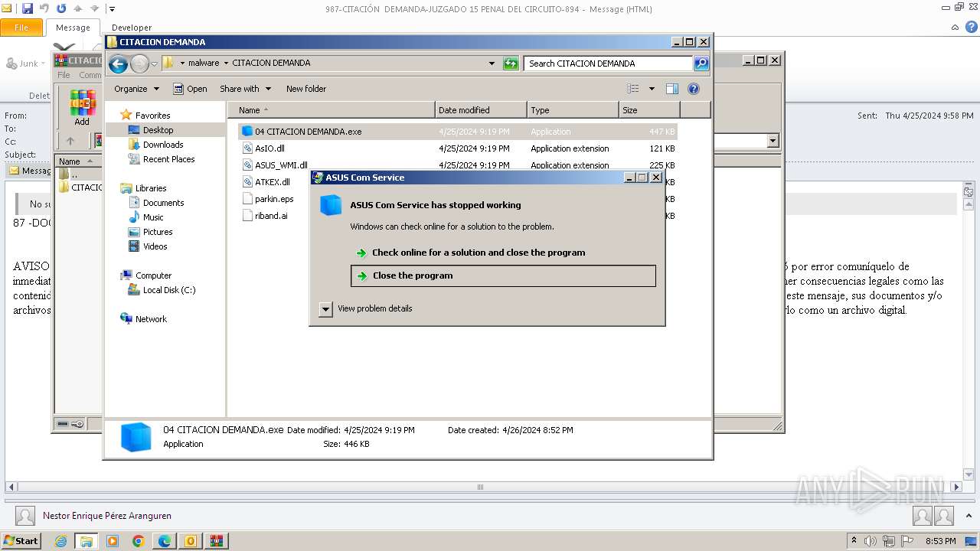980x551 pixels.
Task: Sort by the Date modified column header
Action: [481, 110]
